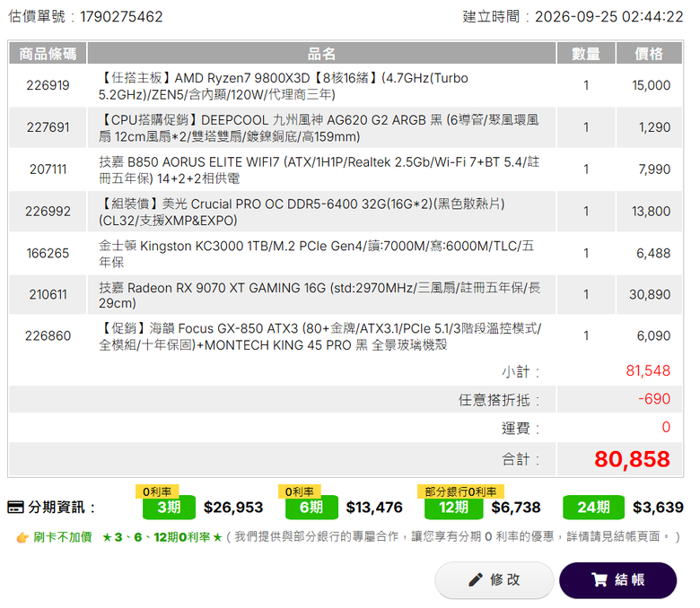The width and height of the screenshot is (700, 608).
Task: Click the 品名 column header
Action: point(321,54)
